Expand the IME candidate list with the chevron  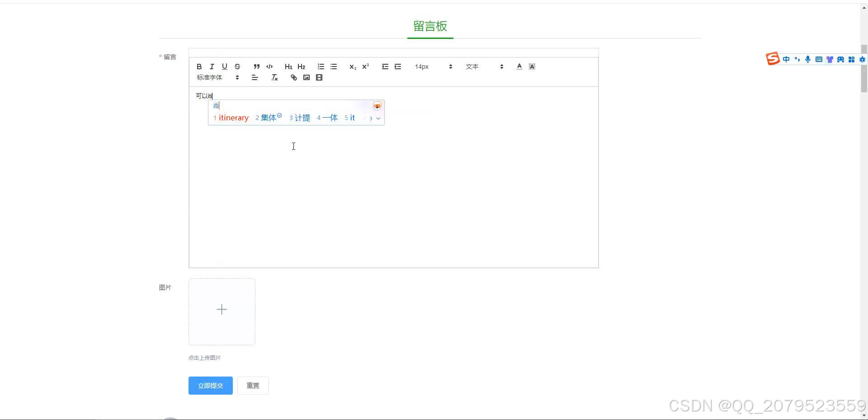pos(379,118)
